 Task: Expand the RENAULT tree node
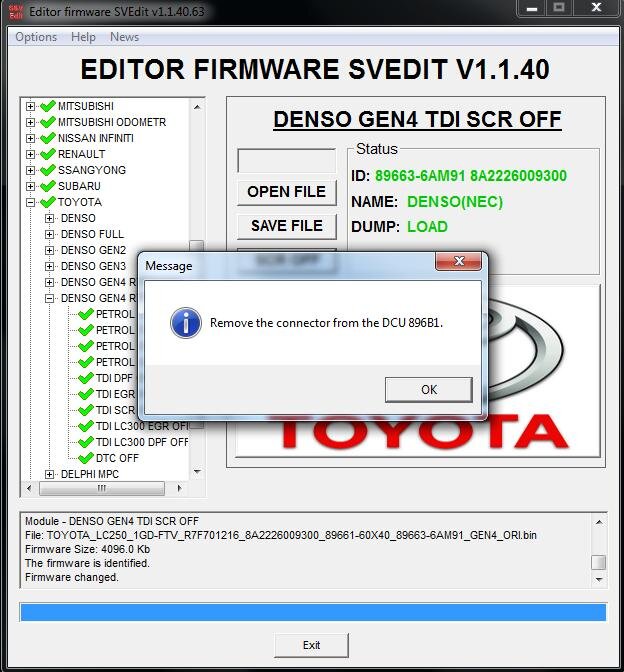click(x=30, y=154)
